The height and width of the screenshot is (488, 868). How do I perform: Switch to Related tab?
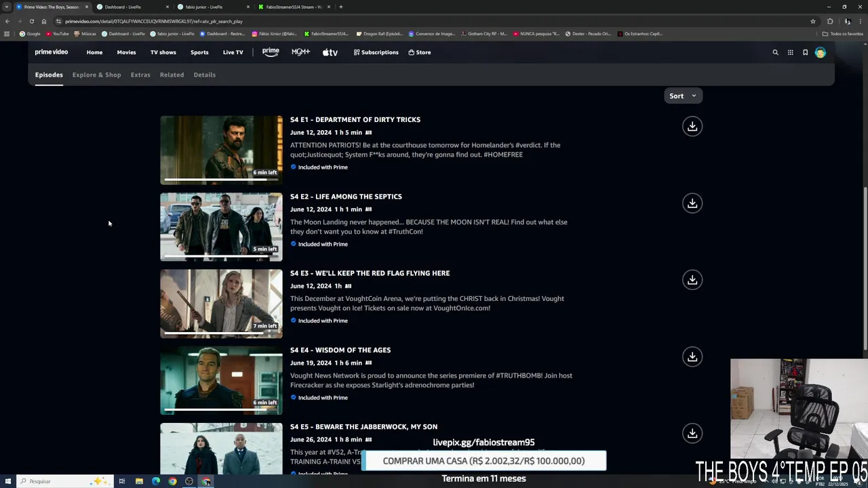tap(172, 75)
